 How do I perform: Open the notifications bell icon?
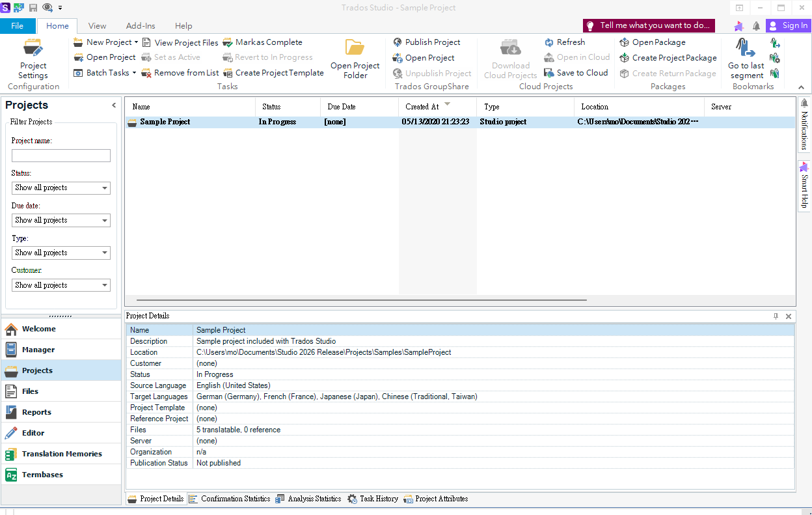click(756, 26)
